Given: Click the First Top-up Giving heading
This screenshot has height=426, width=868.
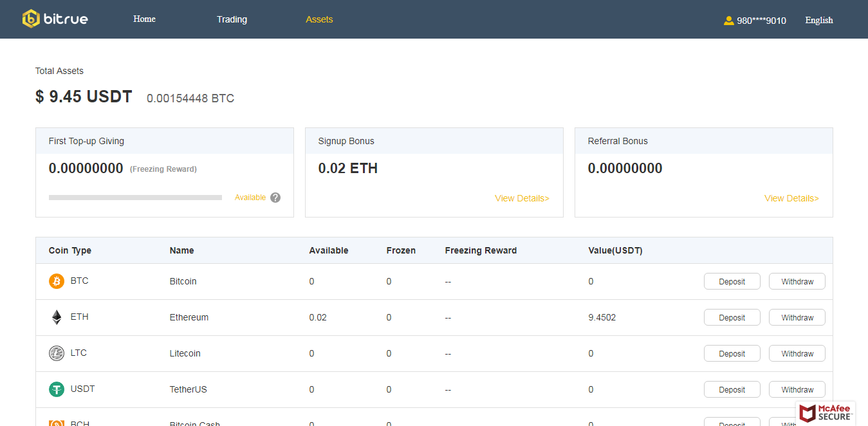Looking at the screenshot, I should pyautogui.click(x=86, y=141).
